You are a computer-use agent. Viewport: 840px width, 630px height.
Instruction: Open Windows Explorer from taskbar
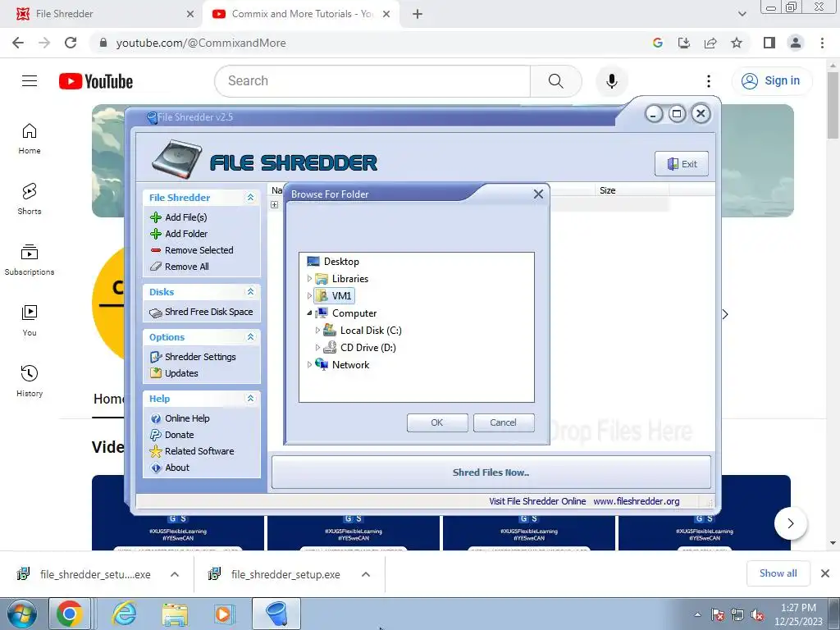click(175, 614)
